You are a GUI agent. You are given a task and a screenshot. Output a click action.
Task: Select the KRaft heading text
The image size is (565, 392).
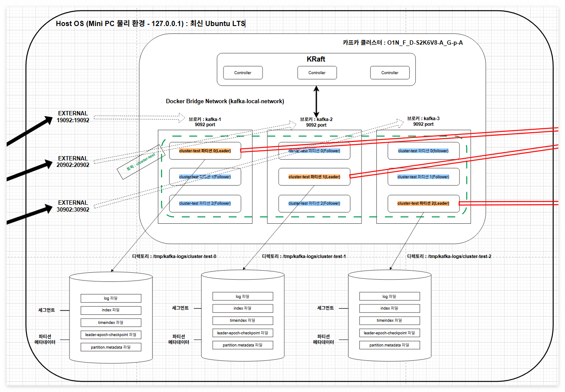point(316,59)
